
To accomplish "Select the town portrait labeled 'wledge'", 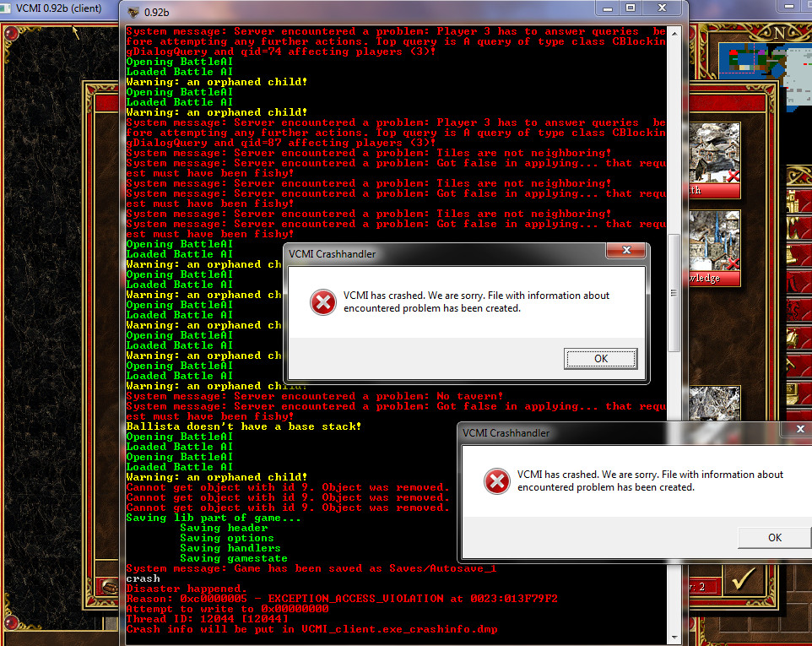I will click(714, 247).
